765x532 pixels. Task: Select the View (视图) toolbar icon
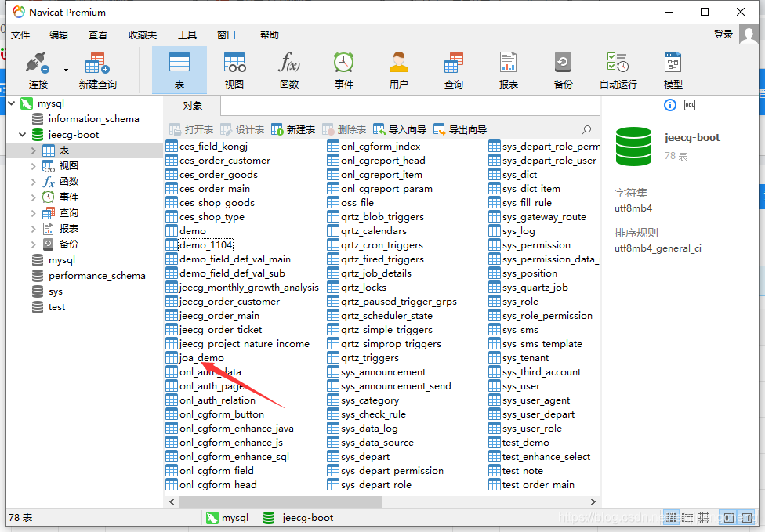pos(234,71)
